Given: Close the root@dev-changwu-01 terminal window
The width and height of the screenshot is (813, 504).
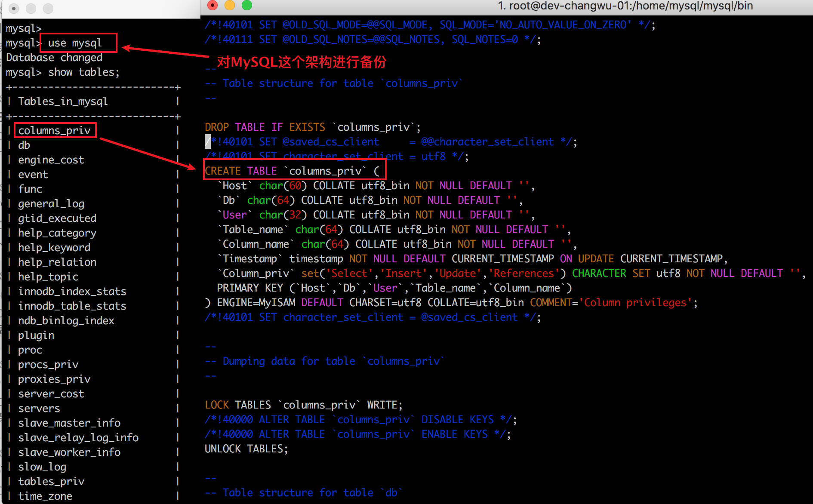Looking at the screenshot, I should pos(212,5).
